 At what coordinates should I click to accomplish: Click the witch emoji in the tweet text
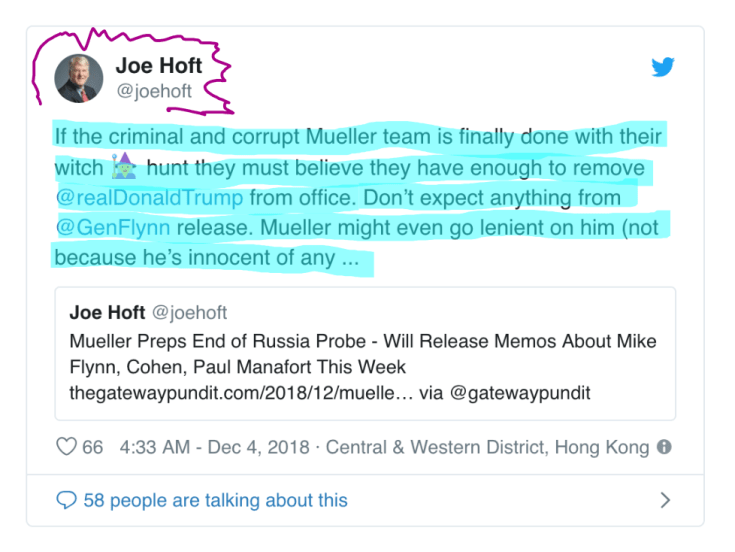pos(123,166)
